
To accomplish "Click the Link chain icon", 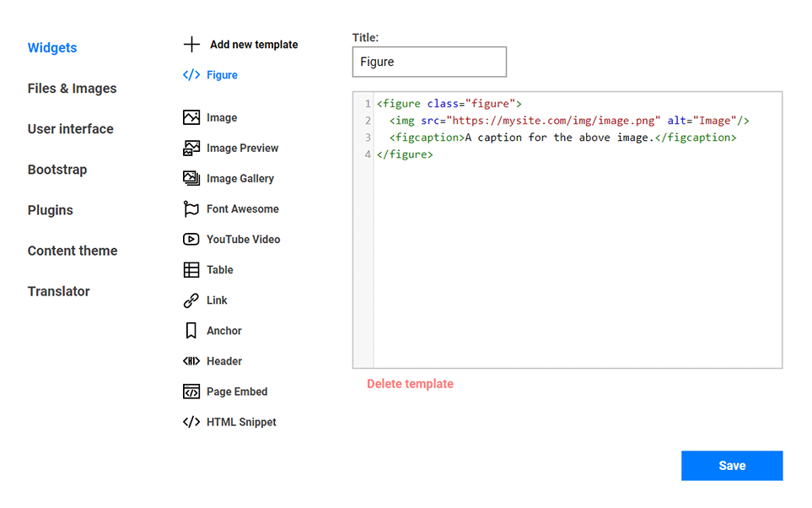I will pos(191,300).
